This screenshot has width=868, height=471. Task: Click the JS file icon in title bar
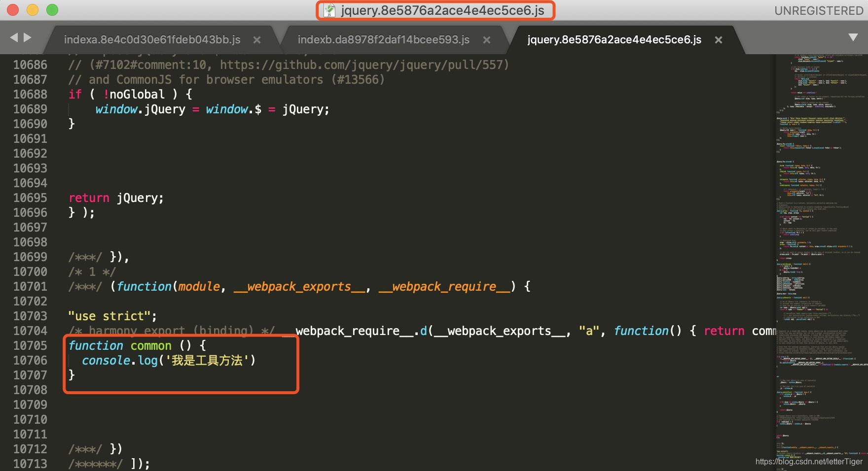[x=329, y=10]
